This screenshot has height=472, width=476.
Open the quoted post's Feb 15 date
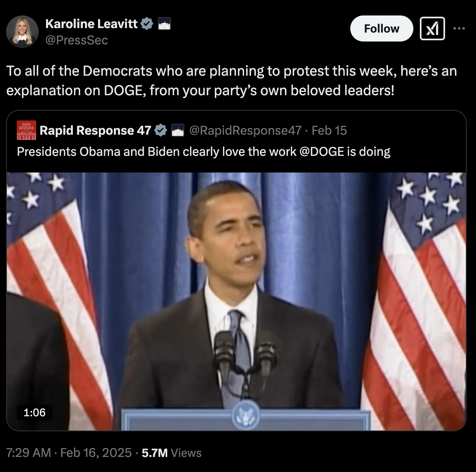pyautogui.click(x=329, y=131)
